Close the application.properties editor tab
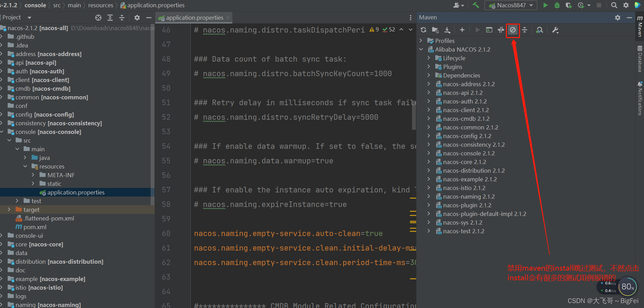The image size is (644, 308). coord(228,18)
